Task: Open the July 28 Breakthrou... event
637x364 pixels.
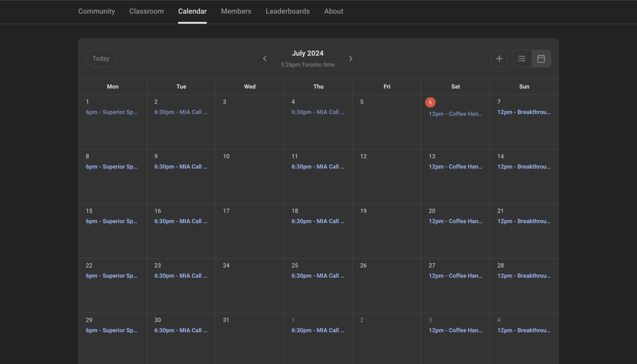Action: pos(524,276)
